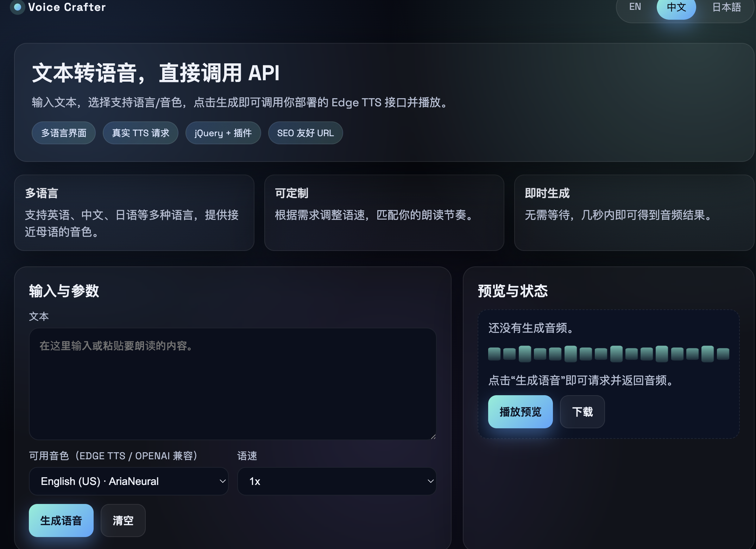Click the 生成语音 button
The width and height of the screenshot is (756, 549).
(61, 520)
